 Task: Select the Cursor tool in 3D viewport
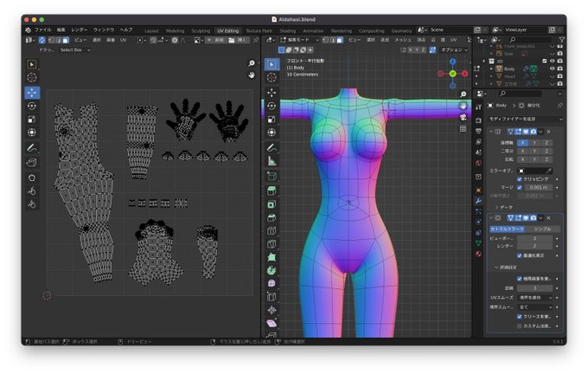tap(272, 78)
